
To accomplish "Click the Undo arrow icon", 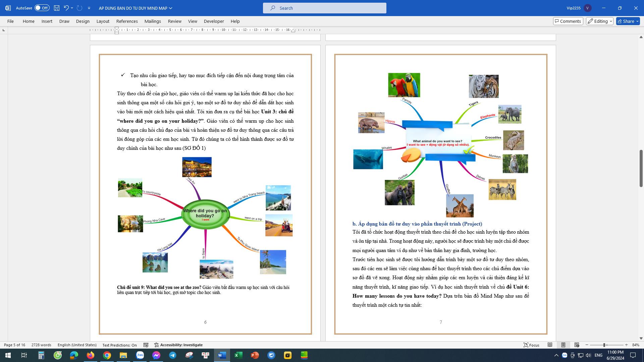I will [x=66, y=8].
